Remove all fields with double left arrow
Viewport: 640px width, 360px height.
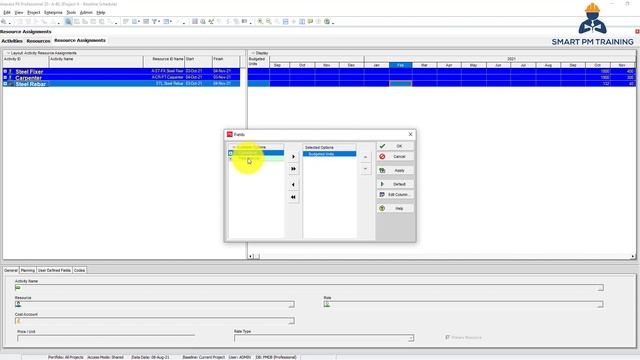coord(293,197)
